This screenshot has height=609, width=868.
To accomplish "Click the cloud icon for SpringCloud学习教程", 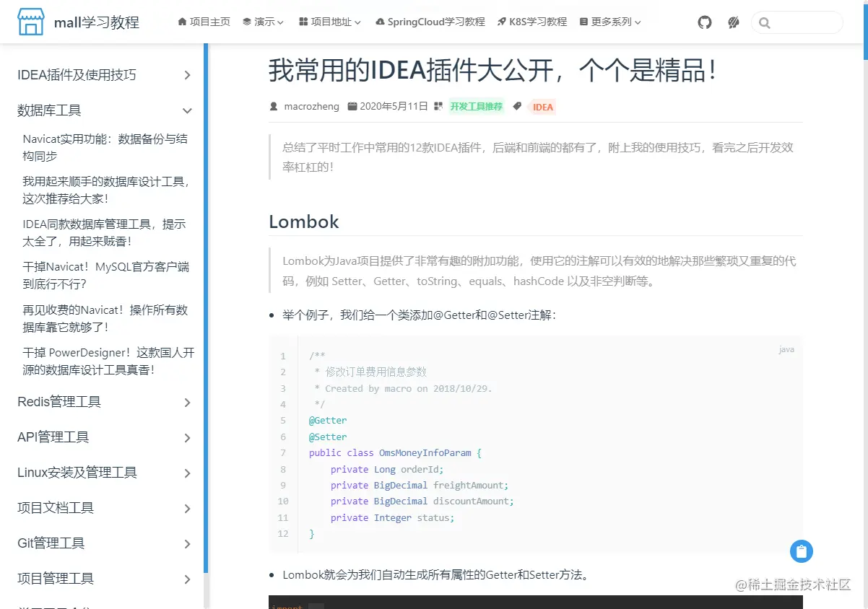I will pyautogui.click(x=380, y=22).
